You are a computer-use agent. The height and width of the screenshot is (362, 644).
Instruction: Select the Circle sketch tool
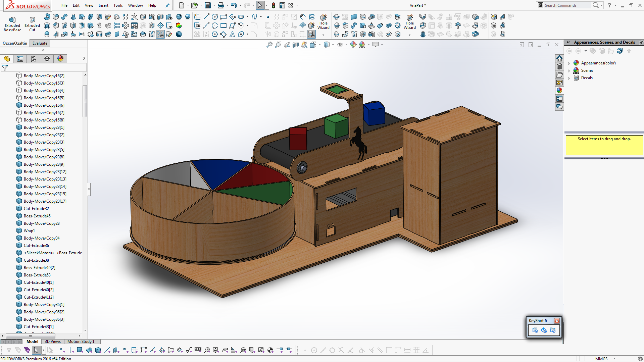coord(215,17)
